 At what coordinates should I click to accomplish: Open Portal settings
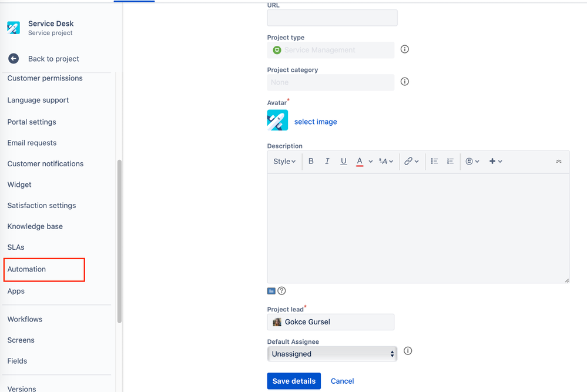(32, 122)
